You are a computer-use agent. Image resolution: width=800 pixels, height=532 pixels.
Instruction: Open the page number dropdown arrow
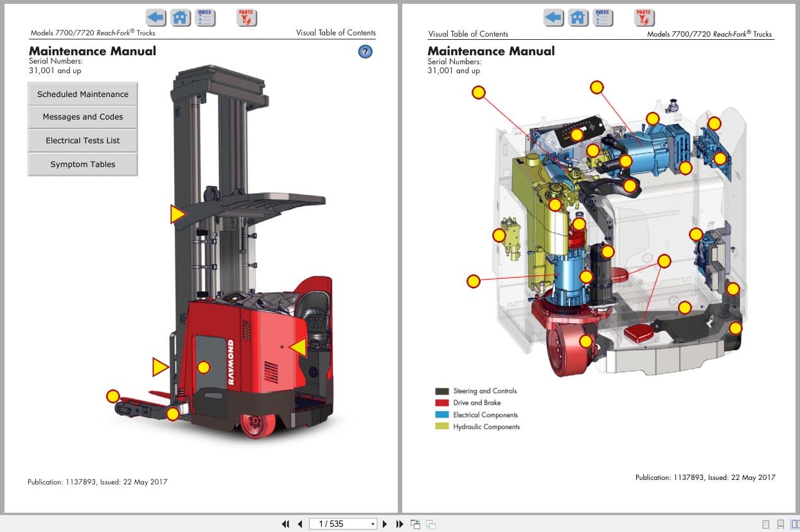pos(373,524)
